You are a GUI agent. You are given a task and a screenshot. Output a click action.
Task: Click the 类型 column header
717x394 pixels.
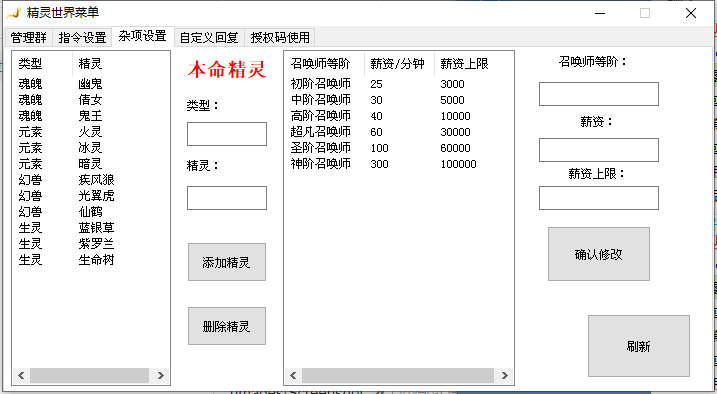coord(43,64)
